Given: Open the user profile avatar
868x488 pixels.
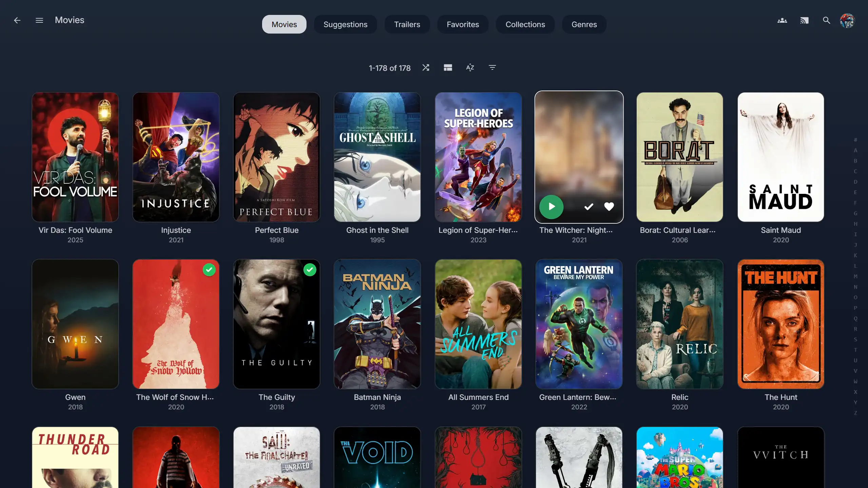Looking at the screenshot, I should point(847,20).
